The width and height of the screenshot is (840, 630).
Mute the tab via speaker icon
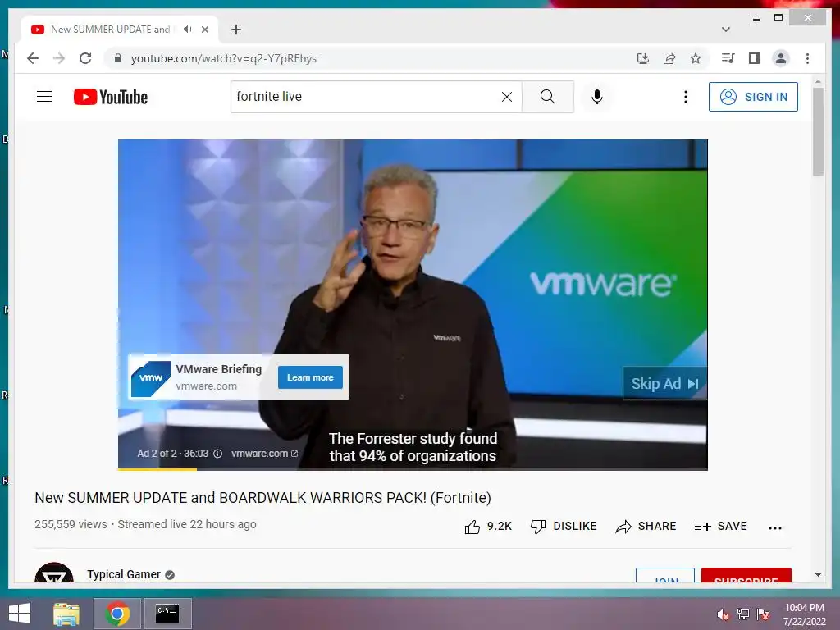[187, 30]
